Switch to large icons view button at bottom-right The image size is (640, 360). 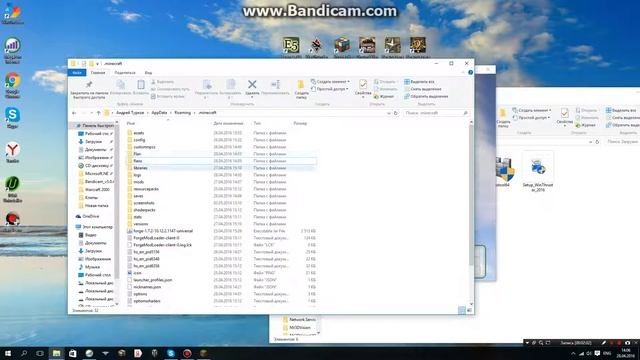coord(469,311)
